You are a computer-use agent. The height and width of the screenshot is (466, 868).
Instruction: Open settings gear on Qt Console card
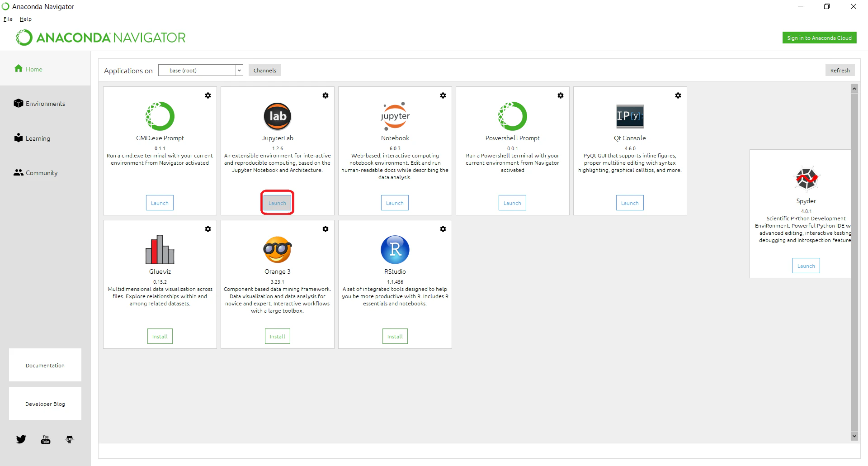678,95
